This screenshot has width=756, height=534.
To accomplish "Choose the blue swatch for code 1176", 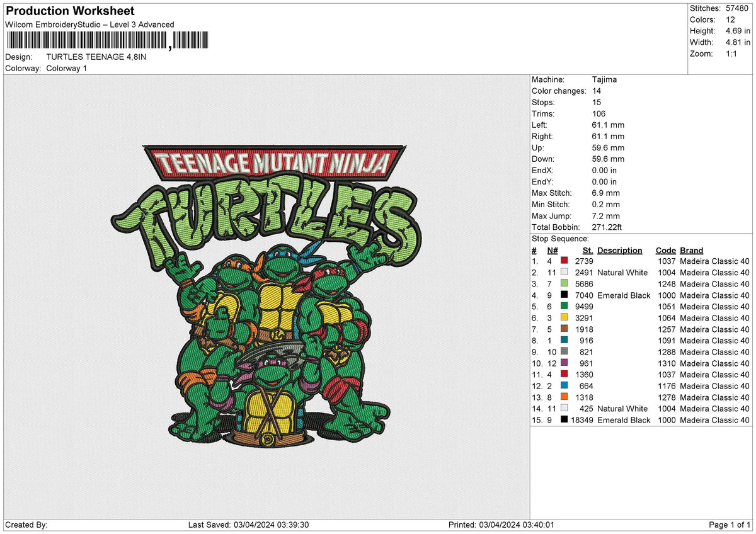I will point(564,385).
